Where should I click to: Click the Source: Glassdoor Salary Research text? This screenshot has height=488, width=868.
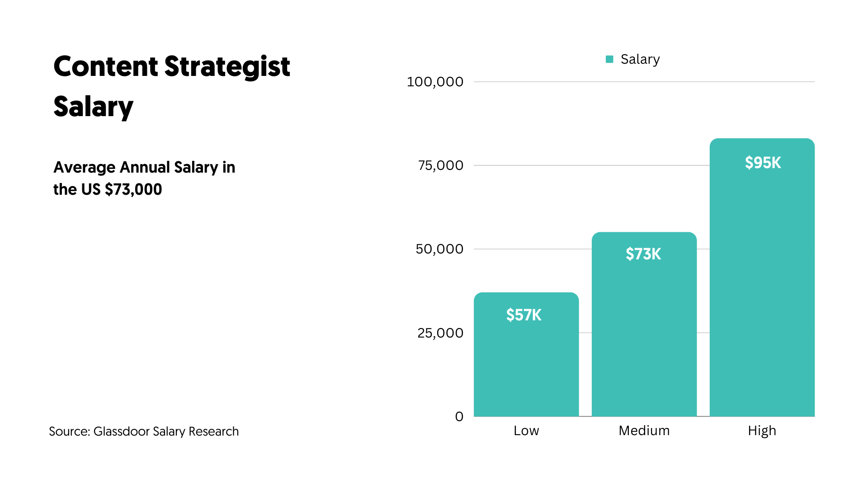click(x=144, y=432)
